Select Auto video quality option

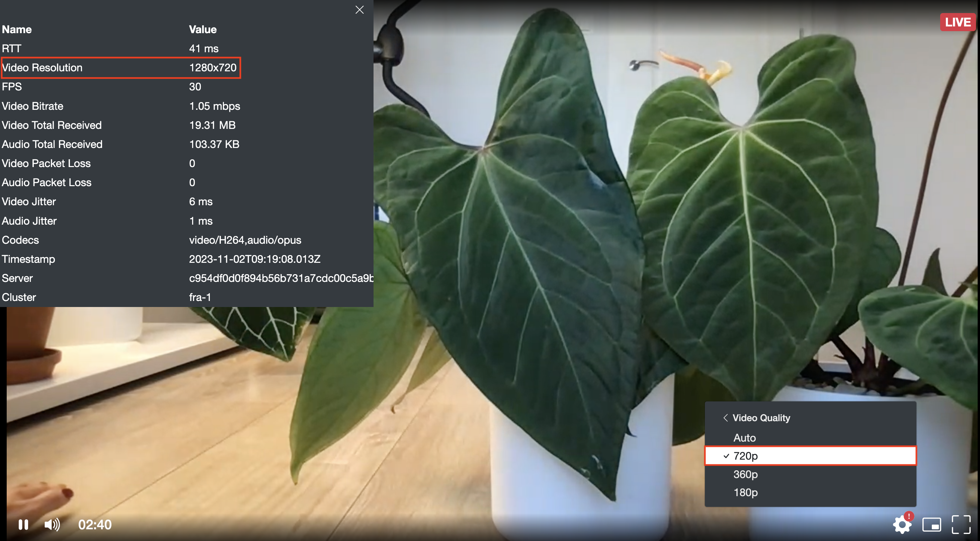(x=744, y=437)
